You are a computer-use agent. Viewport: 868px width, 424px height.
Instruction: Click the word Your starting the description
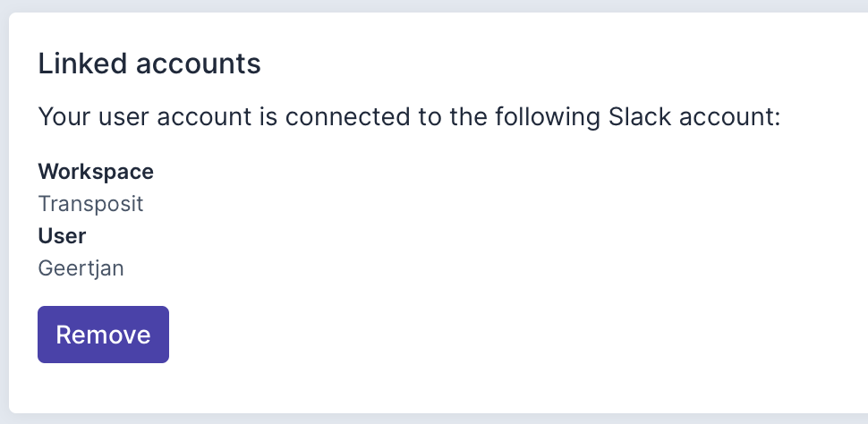(x=64, y=117)
